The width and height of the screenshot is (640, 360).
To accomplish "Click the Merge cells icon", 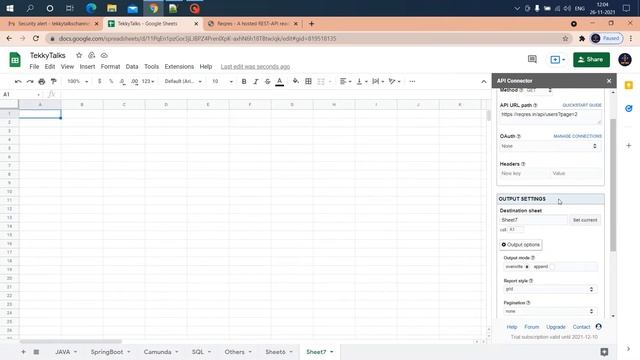I will pos(321,82).
